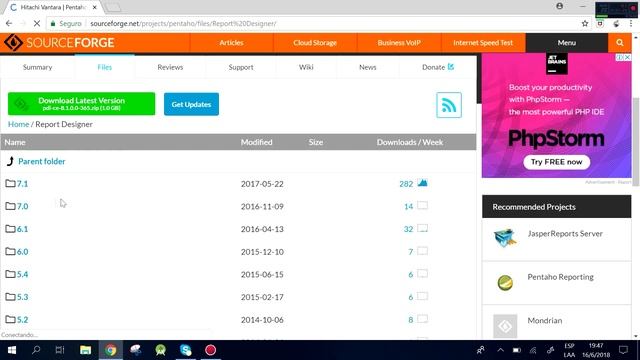
Task: Stop loading the page
Action: (36, 24)
